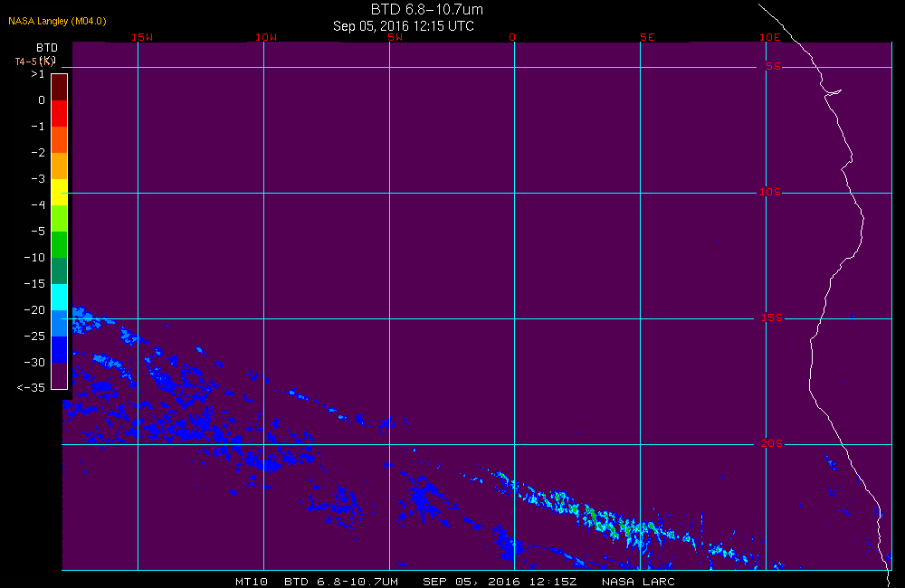905x588 pixels.
Task: Select the light blue '-20' color swatch
Action: [x=60, y=324]
